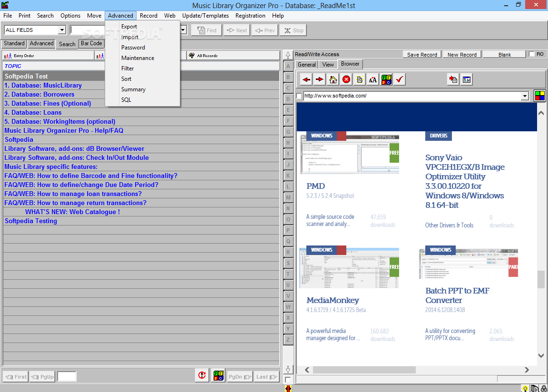
Task: Click the Find binoculars button
Action: point(206,30)
